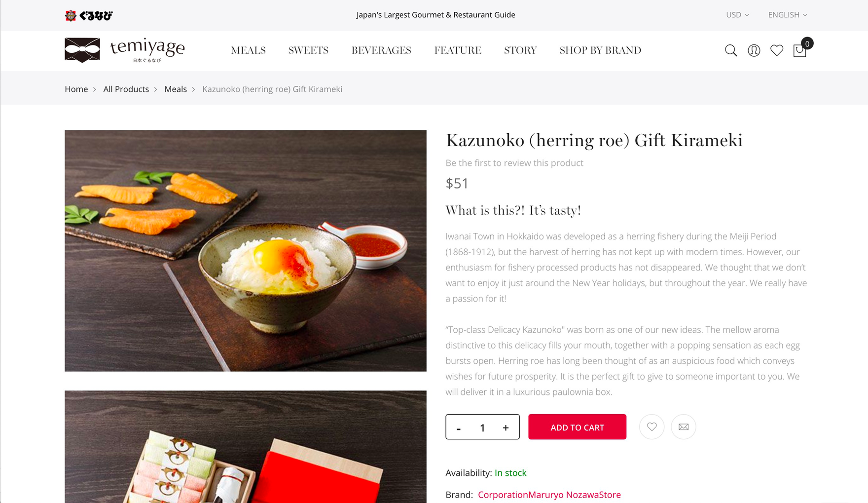Increase quantity with plus button
Image resolution: width=868 pixels, height=503 pixels.
click(x=506, y=427)
